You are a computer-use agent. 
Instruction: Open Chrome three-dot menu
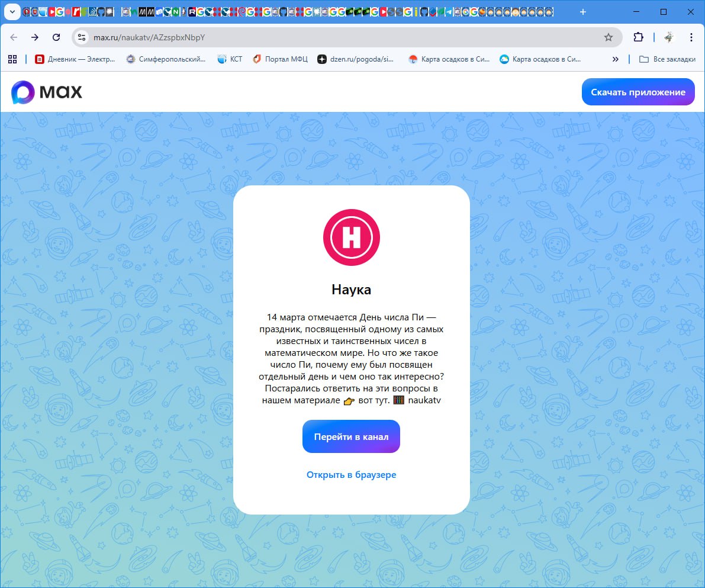(x=691, y=37)
